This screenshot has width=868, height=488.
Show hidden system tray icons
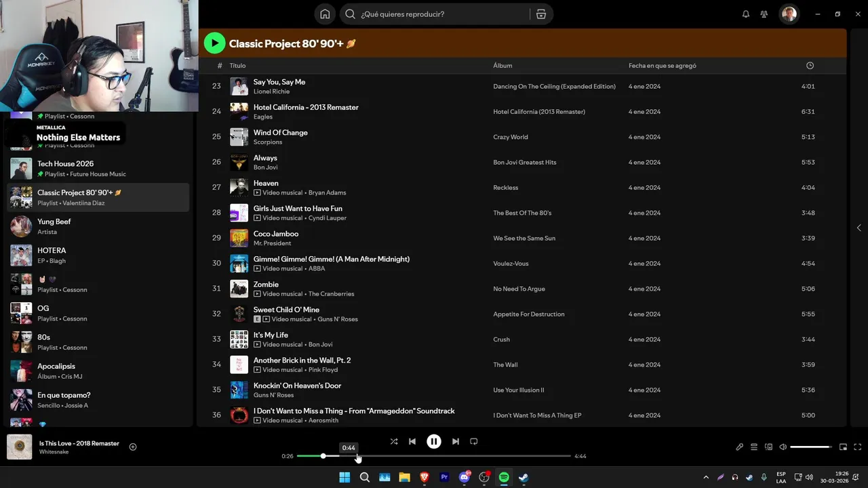[x=706, y=477]
